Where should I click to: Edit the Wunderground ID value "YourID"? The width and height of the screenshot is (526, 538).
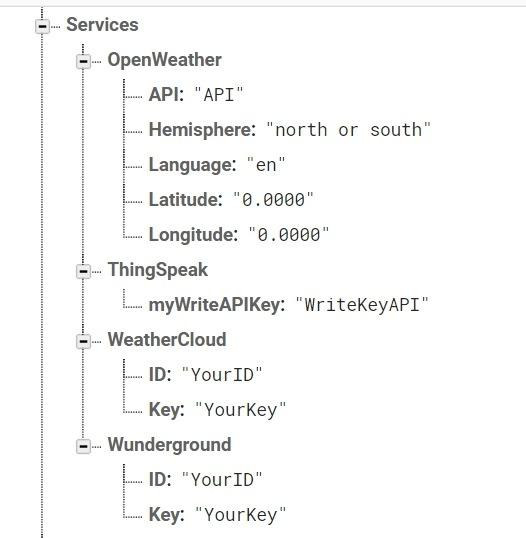(222, 480)
